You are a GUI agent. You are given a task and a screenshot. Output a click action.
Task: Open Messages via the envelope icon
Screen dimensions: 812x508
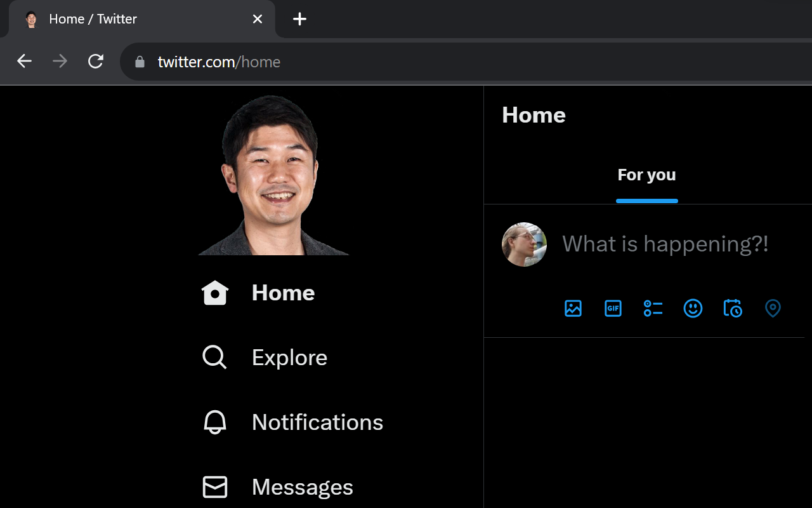click(214, 487)
